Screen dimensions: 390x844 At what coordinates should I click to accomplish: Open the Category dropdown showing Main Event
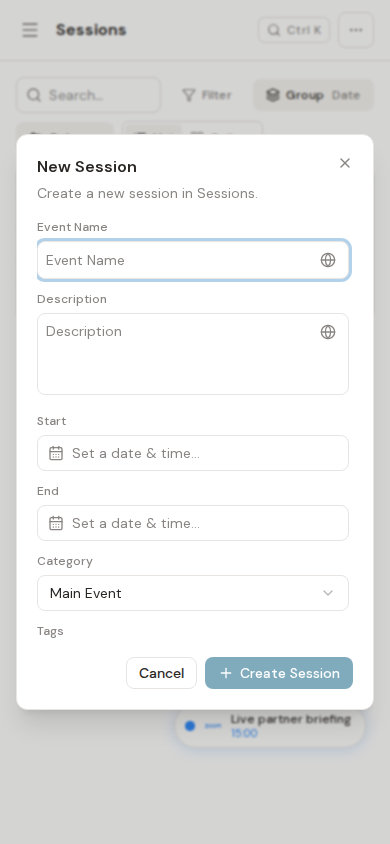[x=193, y=593]
